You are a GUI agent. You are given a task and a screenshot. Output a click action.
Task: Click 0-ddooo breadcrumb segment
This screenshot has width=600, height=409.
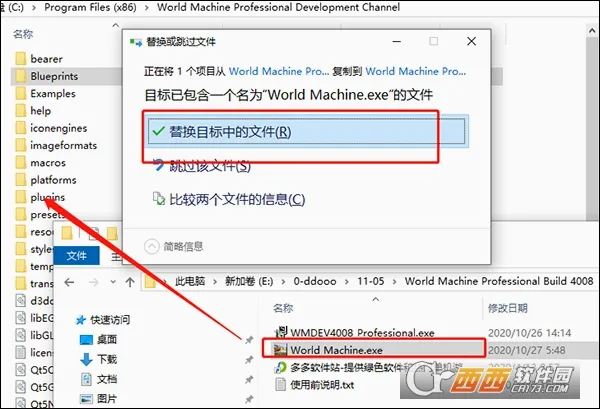(315, 281)
